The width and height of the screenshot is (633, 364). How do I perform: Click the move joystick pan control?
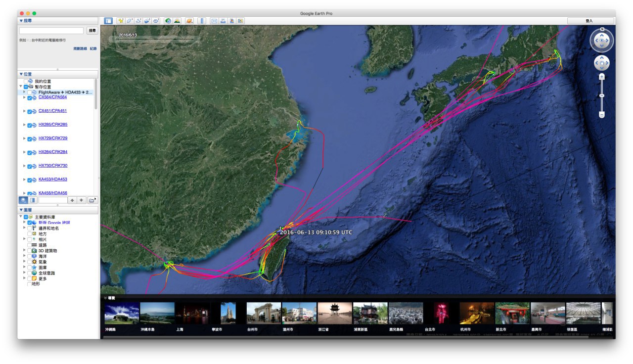(x=602, y=63)
